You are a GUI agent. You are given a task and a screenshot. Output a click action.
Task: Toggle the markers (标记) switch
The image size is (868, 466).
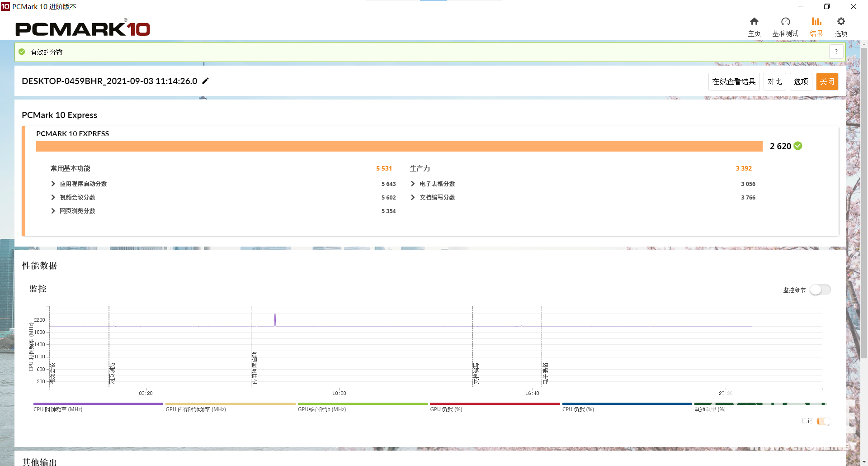point(823,421)
